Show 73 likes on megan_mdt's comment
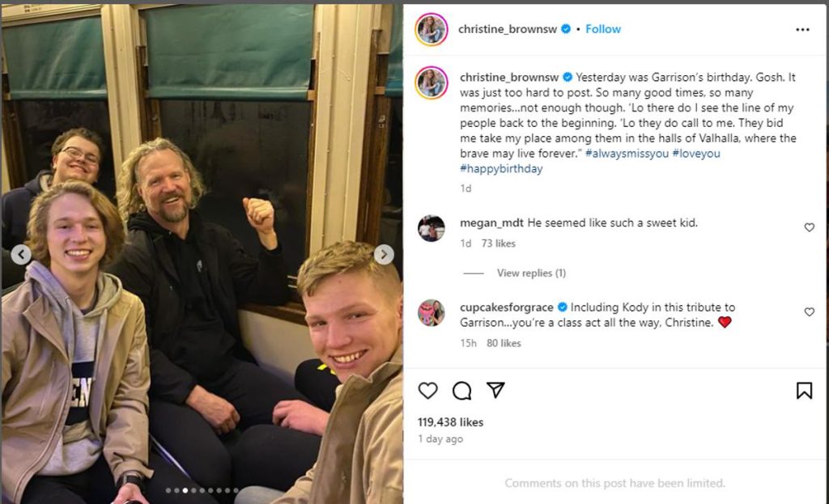This screenshot has height=504, width=829. pos(498,243)
